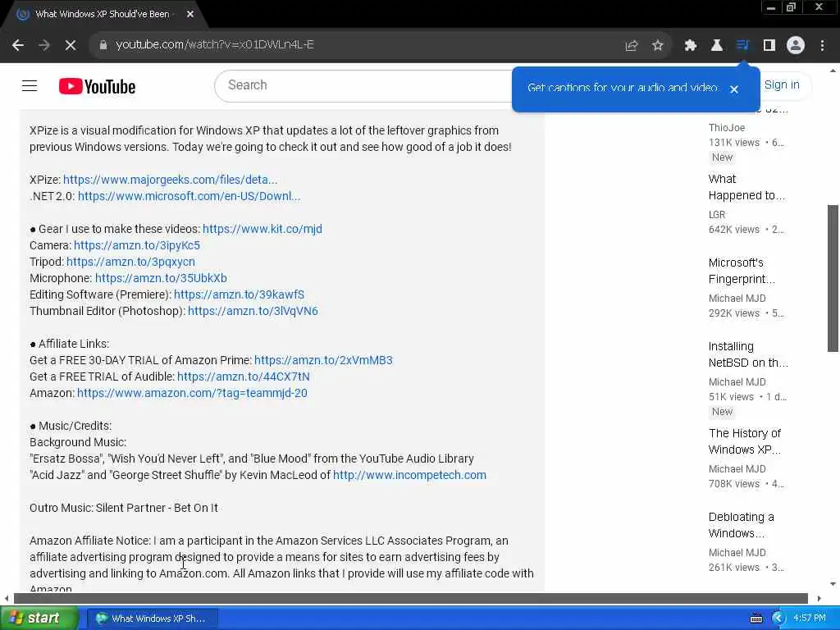Open Microphone amzn.to/35UbkXb link
This screenshot has height=630, width=840.
point(161,278)
